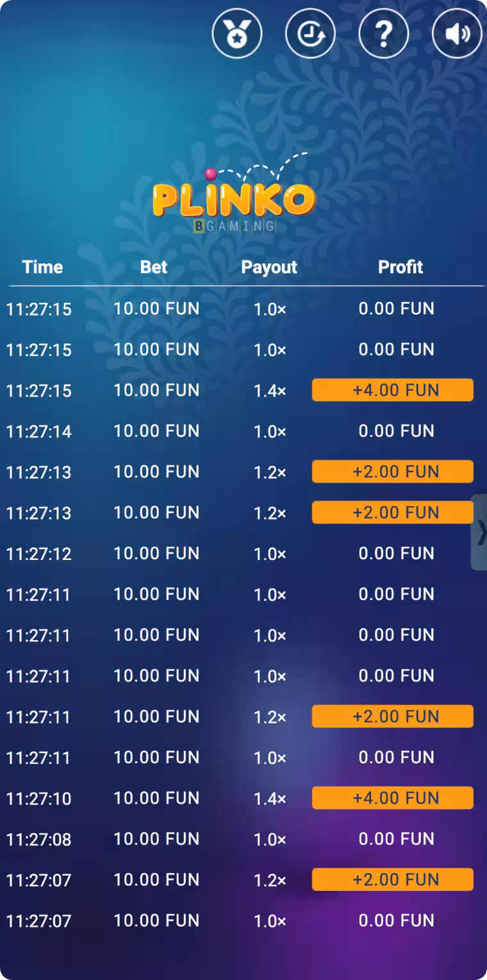
Task: Click the Payout column header
Action: click(x=269, y=267)
